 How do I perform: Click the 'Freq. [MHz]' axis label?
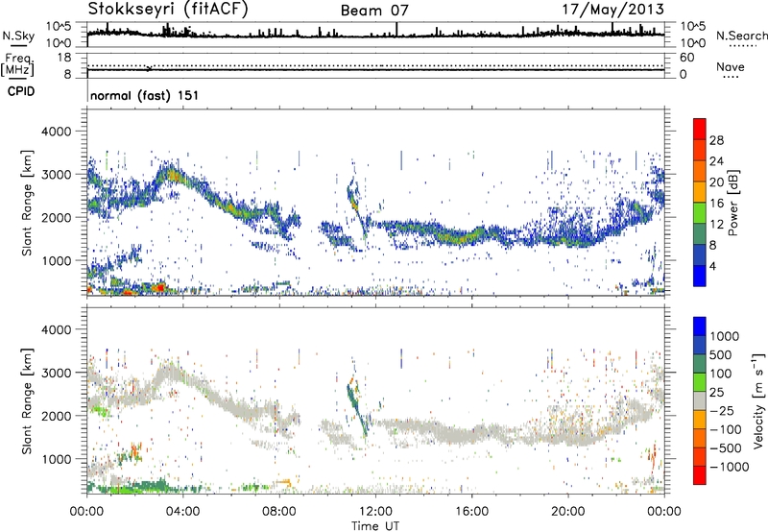(x=17, y=65)
